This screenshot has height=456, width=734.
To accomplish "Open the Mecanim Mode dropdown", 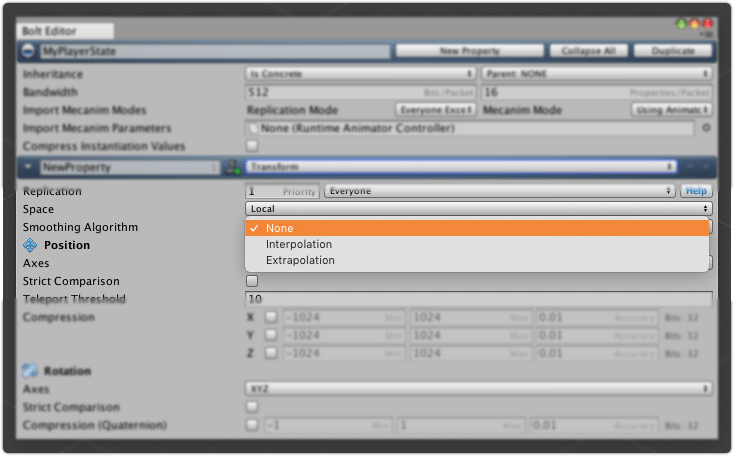I will [672, 110].
